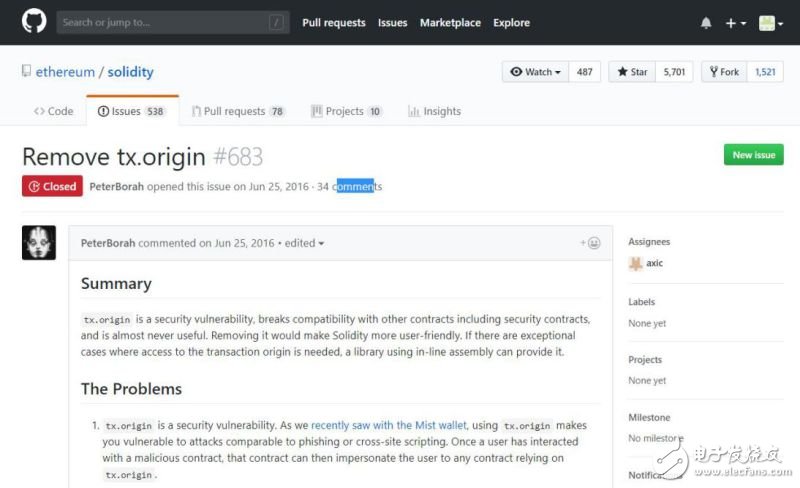Viewport: 800px width, 488px height.
Task: Click None yet under sidebar Projects
Action: click(647, 380)
